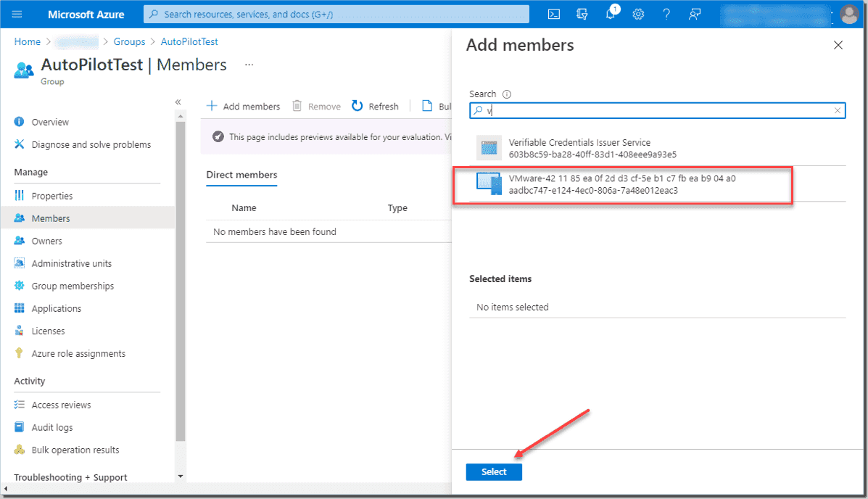868x499 pixels.
Task: Select Verifiable Credentials Issuer Service result
Action: 658,148
